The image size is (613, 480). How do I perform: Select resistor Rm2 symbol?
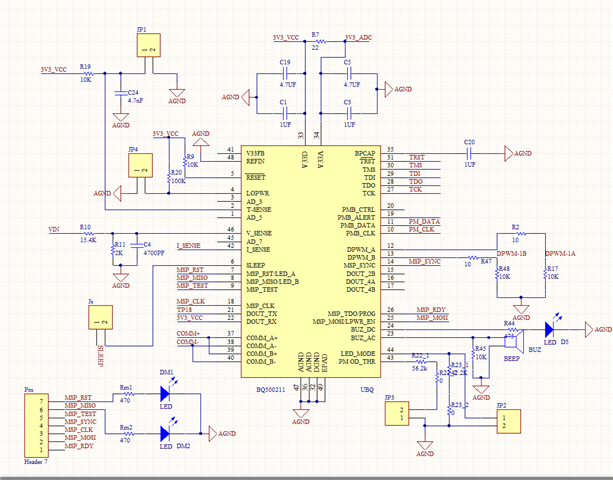(127, 433)
